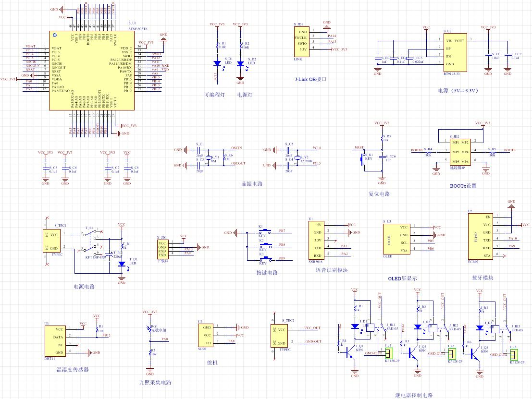Select the S_D1 programmable LED symbol
Screen dimensions: 532x399
coord(217,63)
